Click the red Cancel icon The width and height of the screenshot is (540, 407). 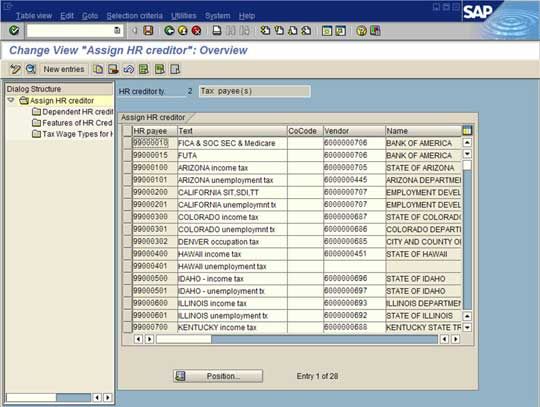[x=196, y=31]
